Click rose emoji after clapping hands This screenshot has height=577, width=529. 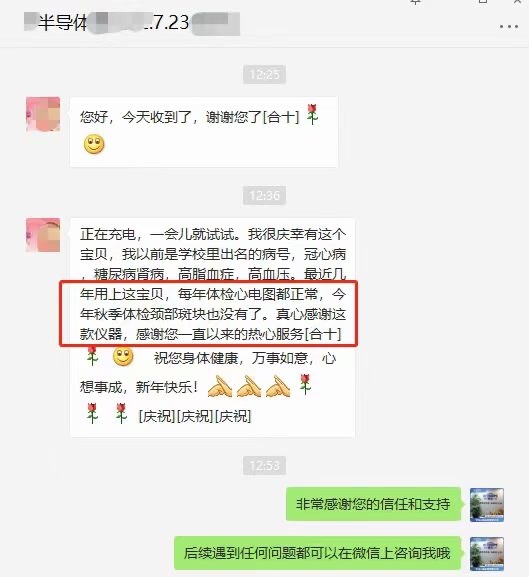[x=305, y=385]
